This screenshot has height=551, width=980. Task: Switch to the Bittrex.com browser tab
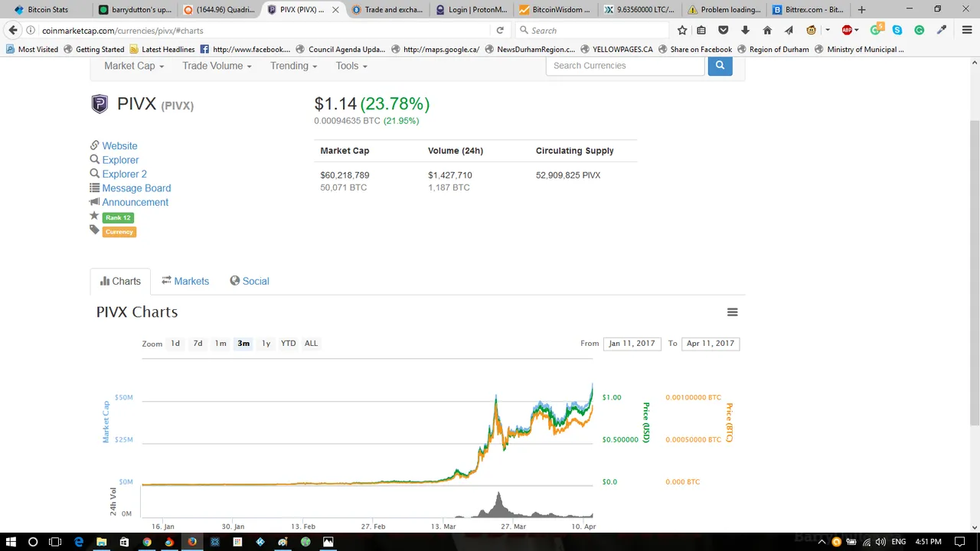pyautogui.click(x=806, y=10)
